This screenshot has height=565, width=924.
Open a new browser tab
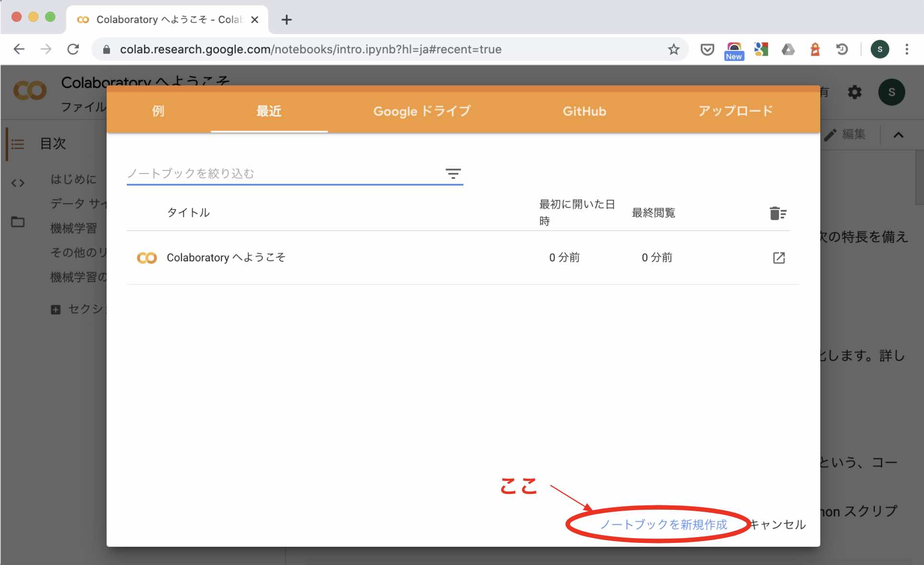pyautogui.click(x=287, y=20)
